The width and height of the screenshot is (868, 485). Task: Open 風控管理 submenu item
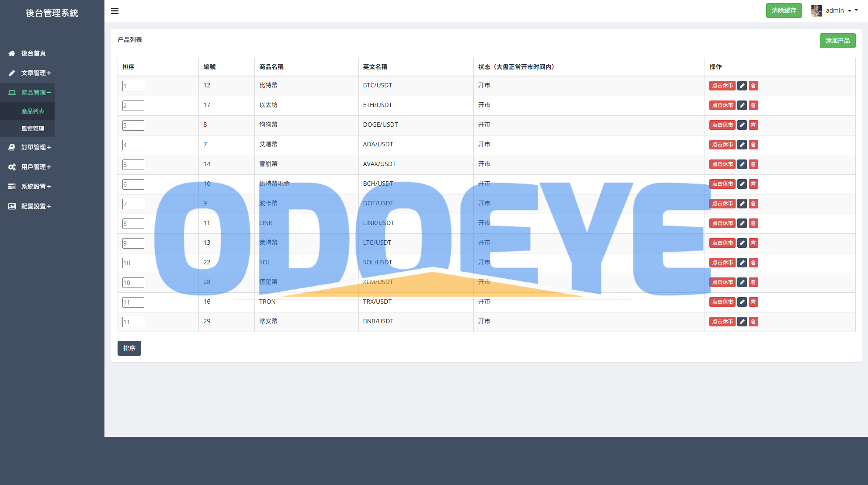[x=33, y=128]
